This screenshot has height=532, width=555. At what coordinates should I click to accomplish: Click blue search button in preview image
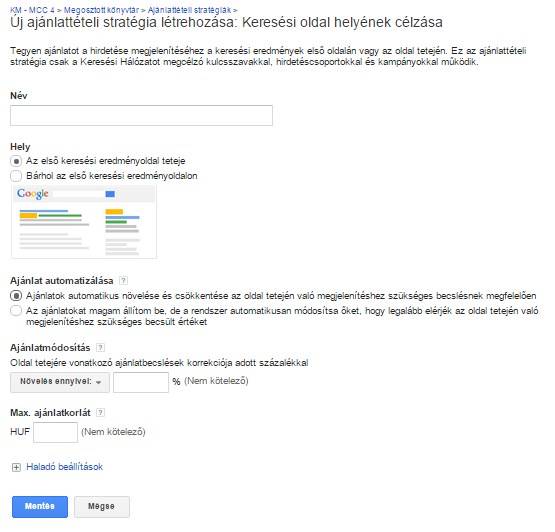[x=110, y=194]
